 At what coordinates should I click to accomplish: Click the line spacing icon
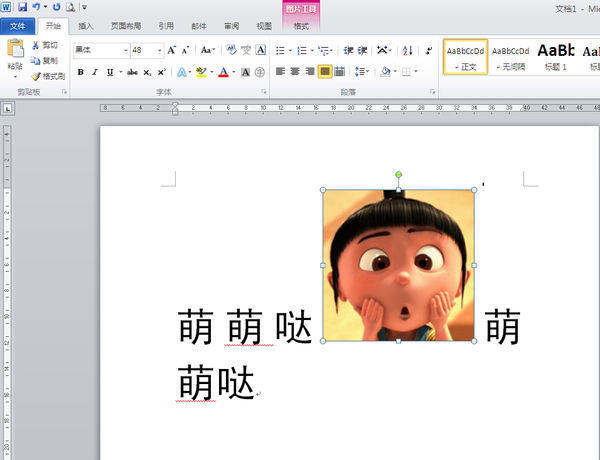point(359,72)
